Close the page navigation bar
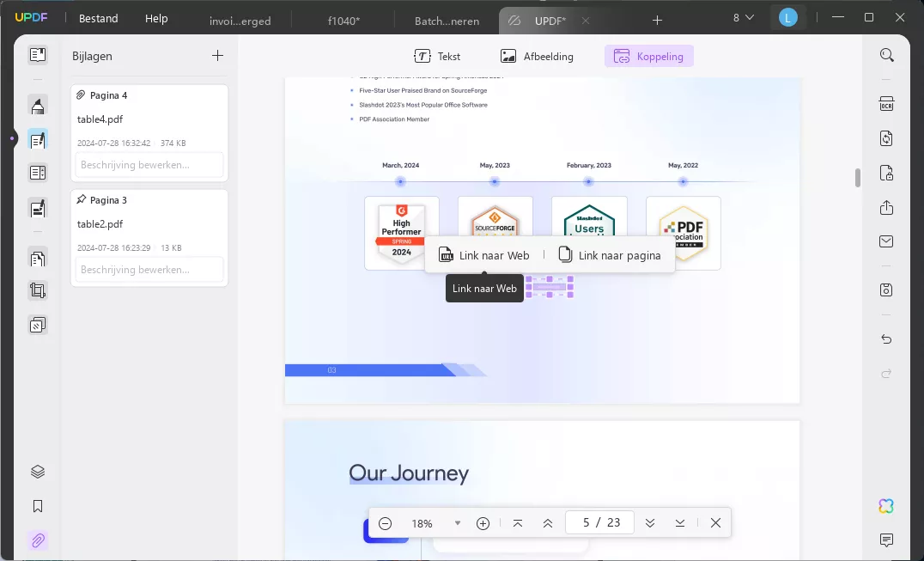 (715, 523)
